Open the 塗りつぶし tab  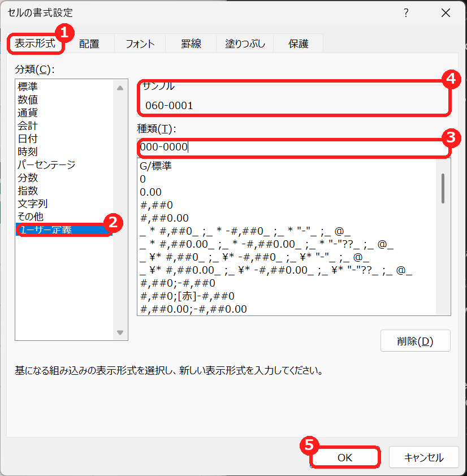[245, 44]
